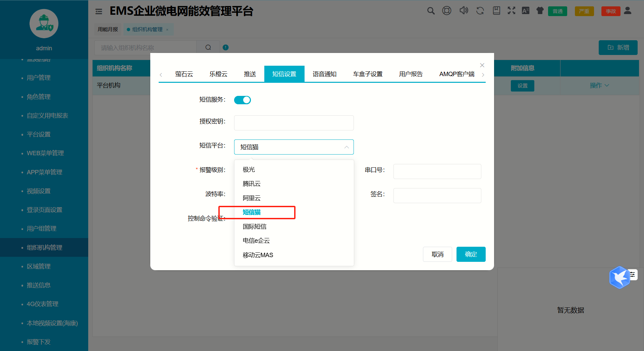Click the organization search magnifier button
The width and height of the screenshot is (644, 351).
tap(208, 48)
